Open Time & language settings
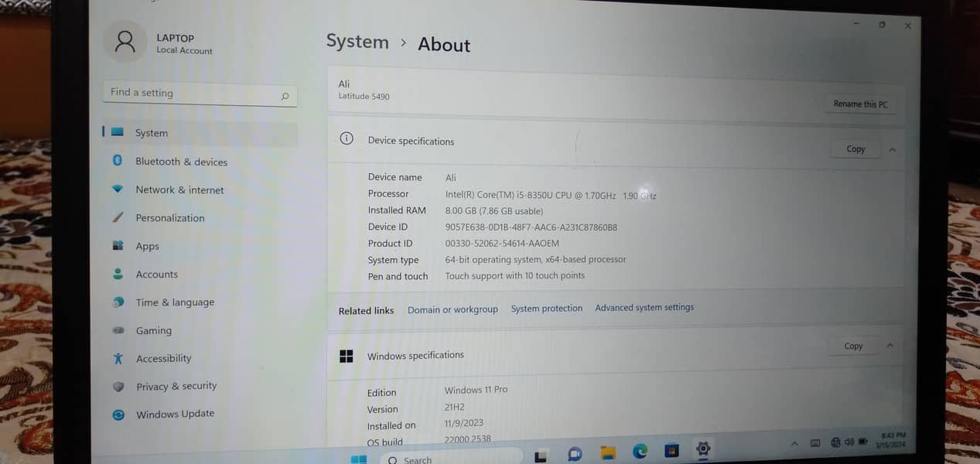The height and width of the screenshot is (464, 980). click(175, 302)
